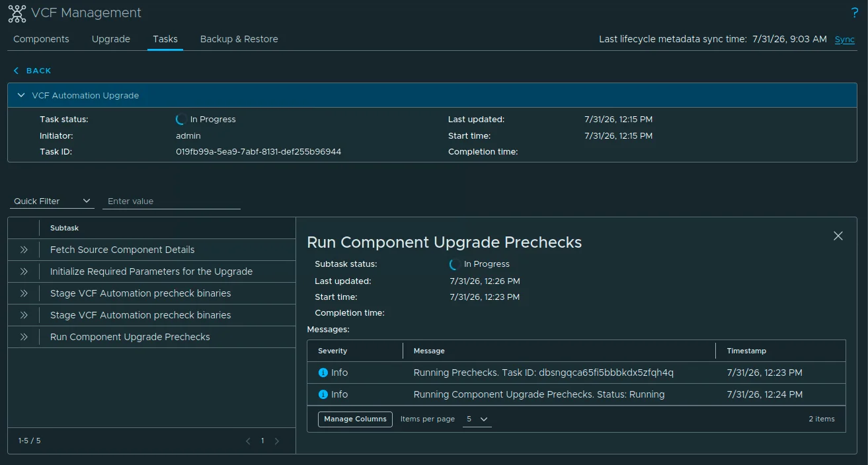Screen dimensions: 868x465
Task: Click the 12:24 PM message timestamp cell
Action: pos(765,394)
